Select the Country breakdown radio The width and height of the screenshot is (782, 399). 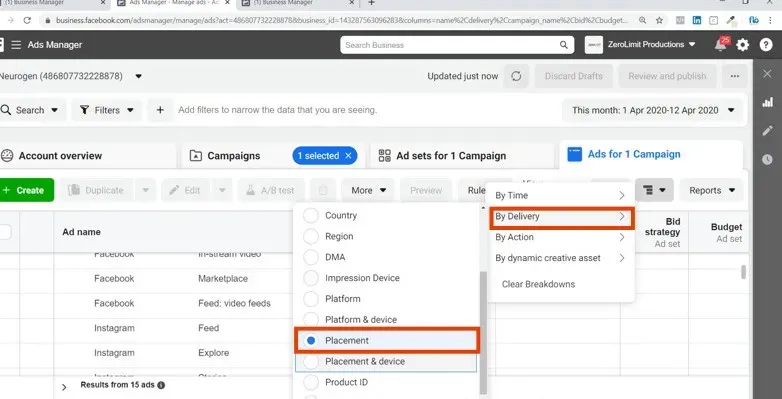[311, 216]
